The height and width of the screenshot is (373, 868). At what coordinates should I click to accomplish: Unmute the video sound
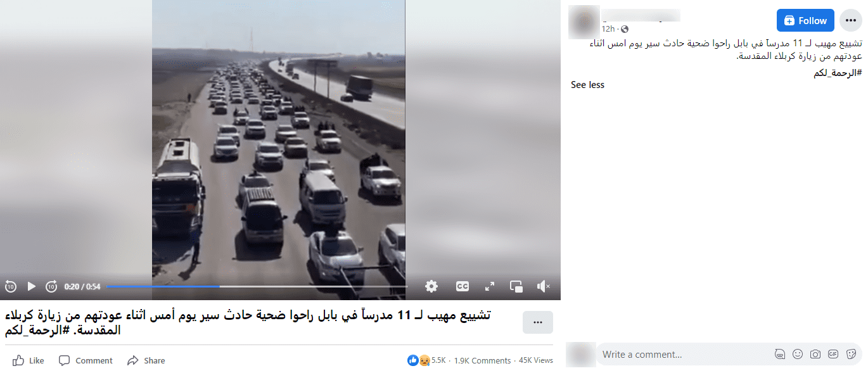pos(543,286)
